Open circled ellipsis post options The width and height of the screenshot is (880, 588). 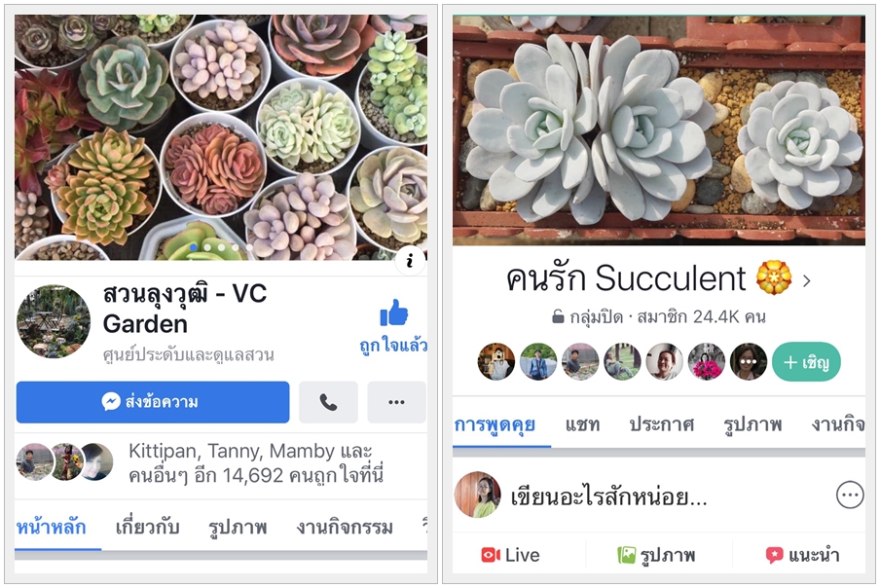click(850, 496)
